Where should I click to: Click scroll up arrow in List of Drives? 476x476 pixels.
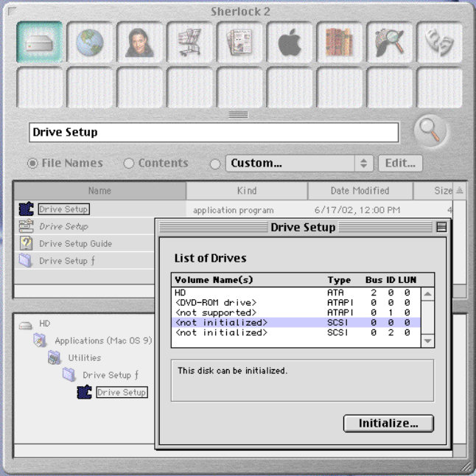pyautogui.click(x=427, y=294)
